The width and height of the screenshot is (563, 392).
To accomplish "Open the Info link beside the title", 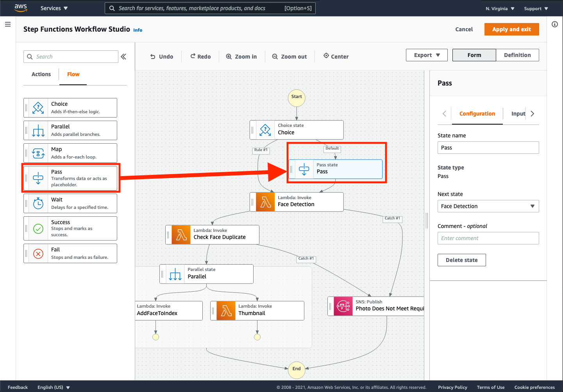I will [138, 30].
